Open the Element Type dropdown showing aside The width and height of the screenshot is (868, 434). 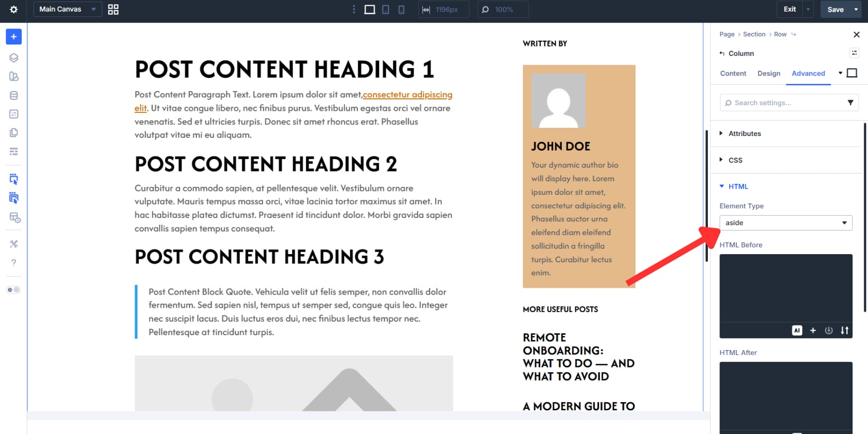pyautogui.click(x=786, y=223)
